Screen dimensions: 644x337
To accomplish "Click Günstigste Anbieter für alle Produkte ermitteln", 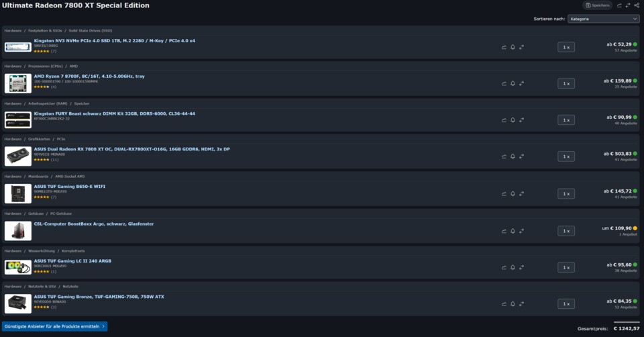I will pos(55,326).
